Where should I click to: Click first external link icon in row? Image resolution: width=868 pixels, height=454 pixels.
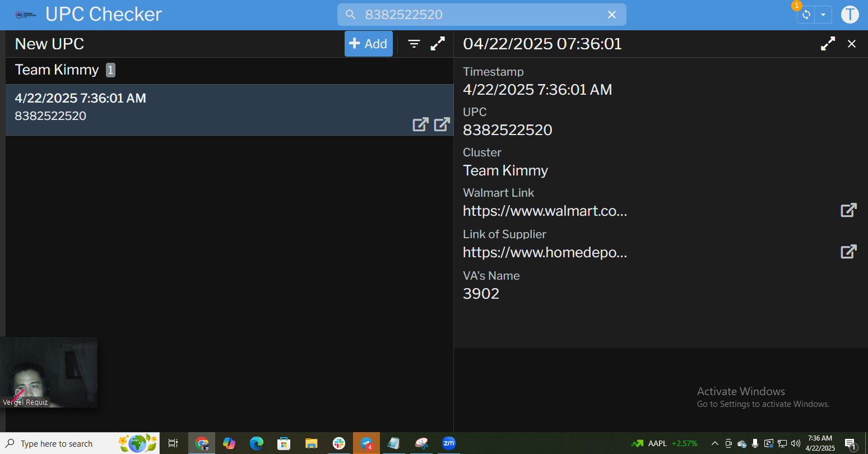(x=420, y=124)
